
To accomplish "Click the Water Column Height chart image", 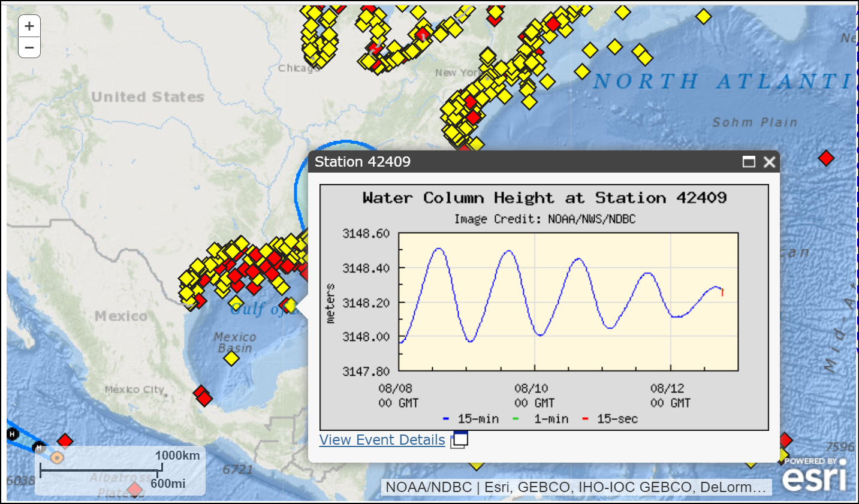I will click(544, 307).
